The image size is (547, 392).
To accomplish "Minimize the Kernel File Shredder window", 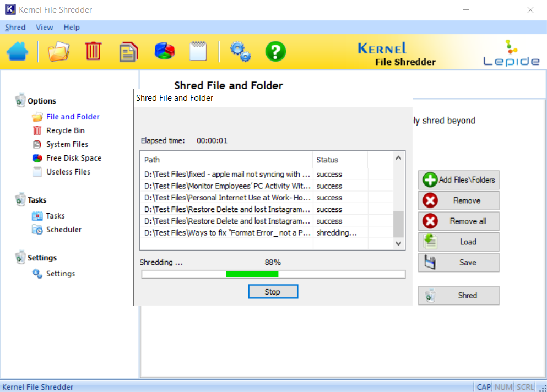I will point(465,10).
